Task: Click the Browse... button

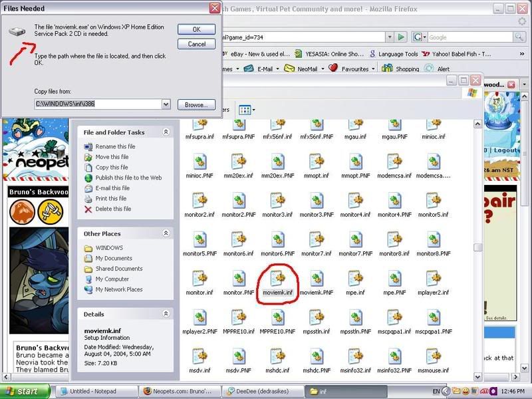Action: [196, 105]
